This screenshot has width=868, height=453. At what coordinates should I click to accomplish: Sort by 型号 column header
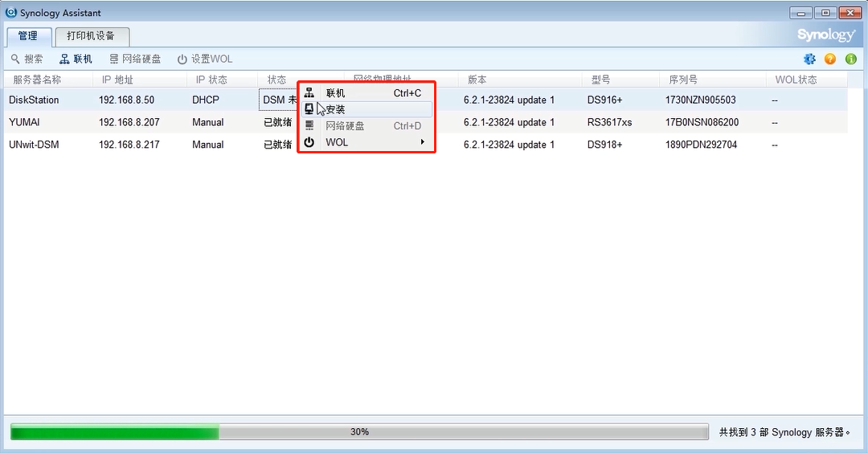tap(600, 80)
